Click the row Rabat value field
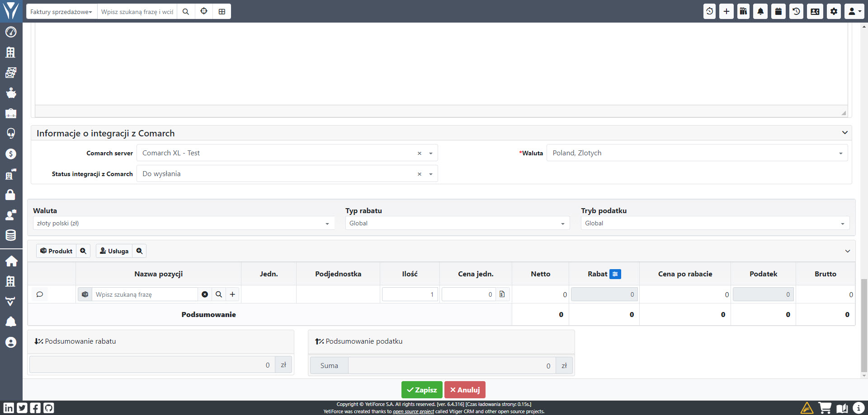Screen dimensions: 868x415 point(604,294)
